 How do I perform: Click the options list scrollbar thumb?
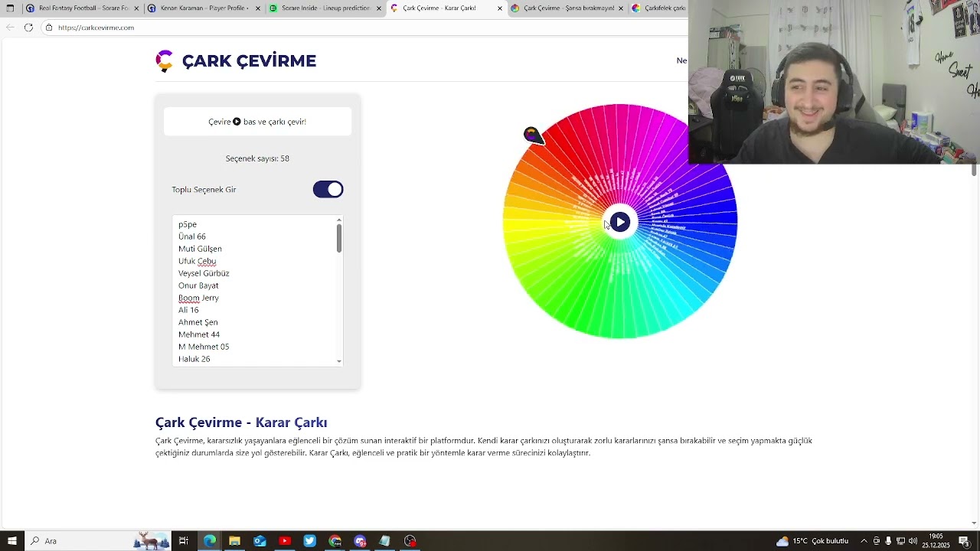[x=338, y=239]
